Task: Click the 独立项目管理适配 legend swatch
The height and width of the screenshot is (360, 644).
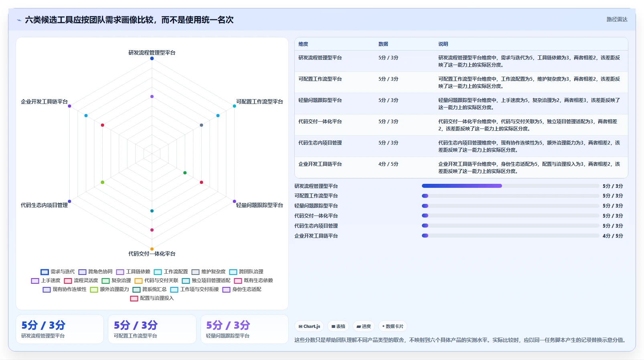Action: coord(186,281)
